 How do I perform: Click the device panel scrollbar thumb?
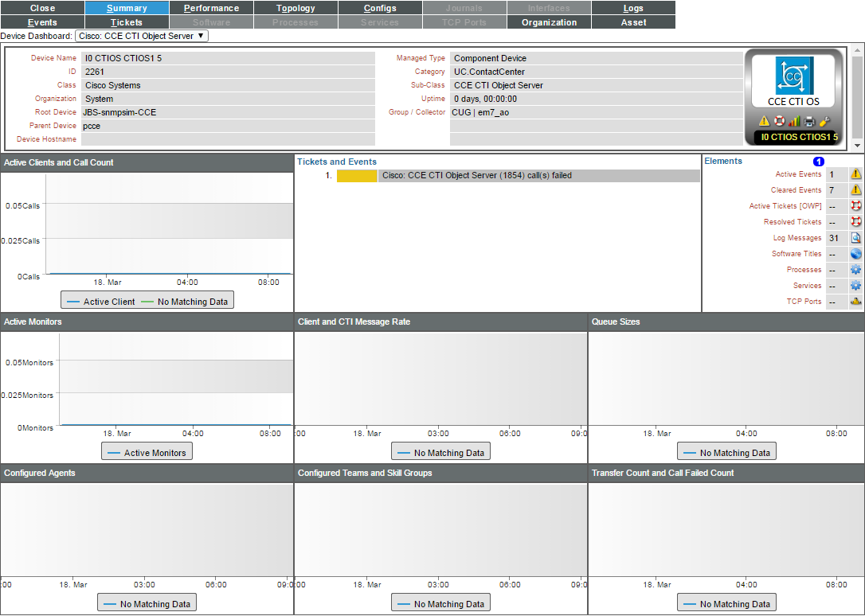(857, 97)
